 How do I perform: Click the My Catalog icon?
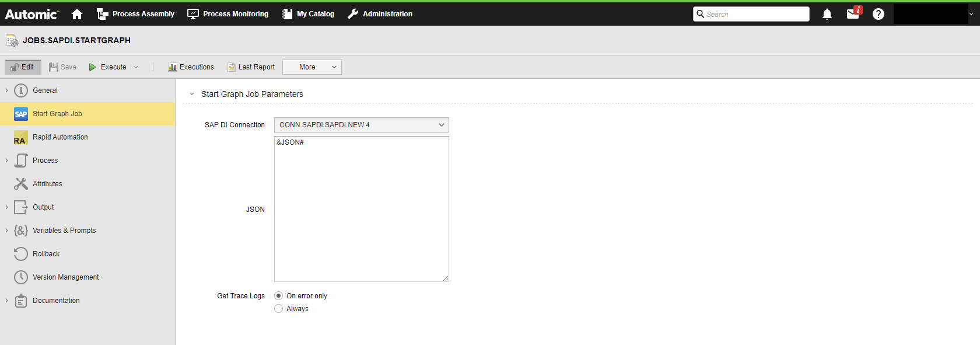coord(287,14)
